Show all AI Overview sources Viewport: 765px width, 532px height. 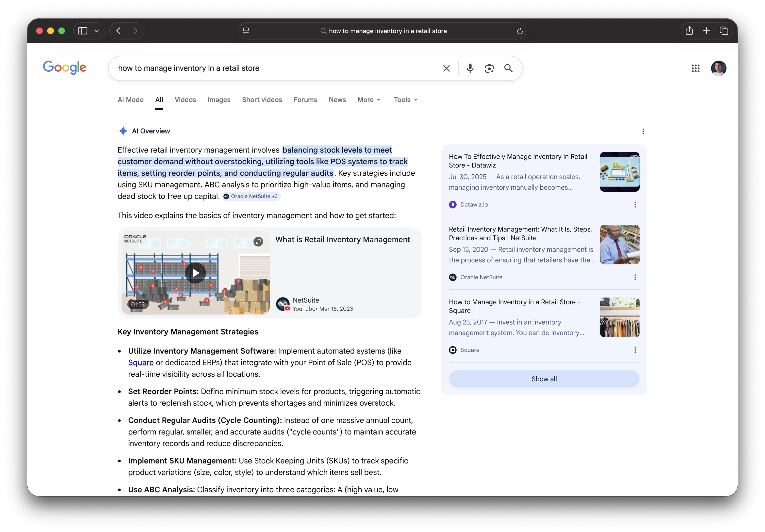pyautogui.click(x=544, y=379)
